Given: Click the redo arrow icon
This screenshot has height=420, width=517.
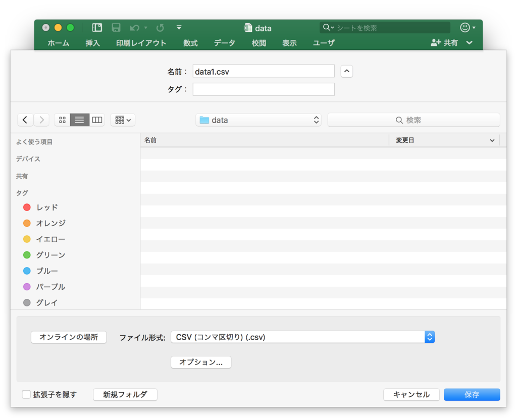Looking at the screenshot, I should coord(160,28).
